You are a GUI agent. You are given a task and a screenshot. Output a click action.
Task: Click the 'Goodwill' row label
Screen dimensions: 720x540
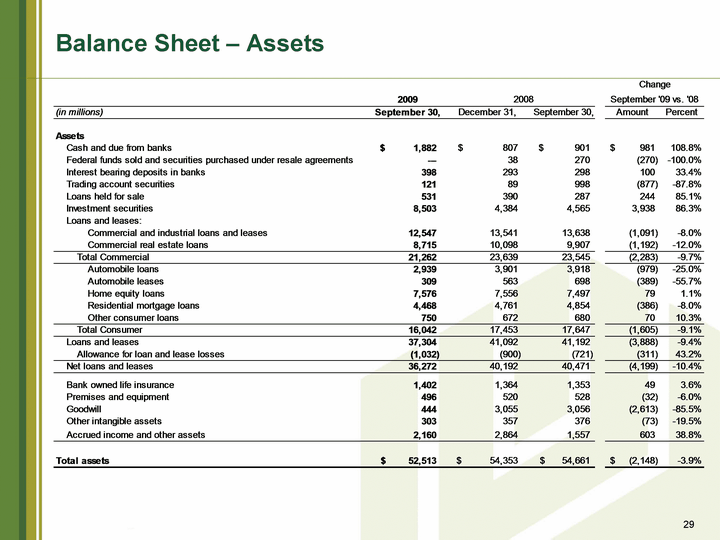84,409
